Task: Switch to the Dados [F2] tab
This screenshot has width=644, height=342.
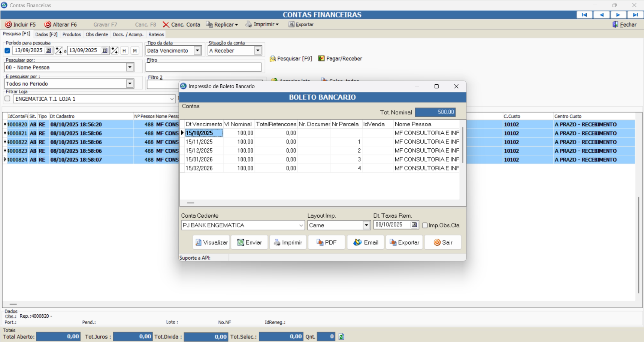Action: tap(46, 34)
